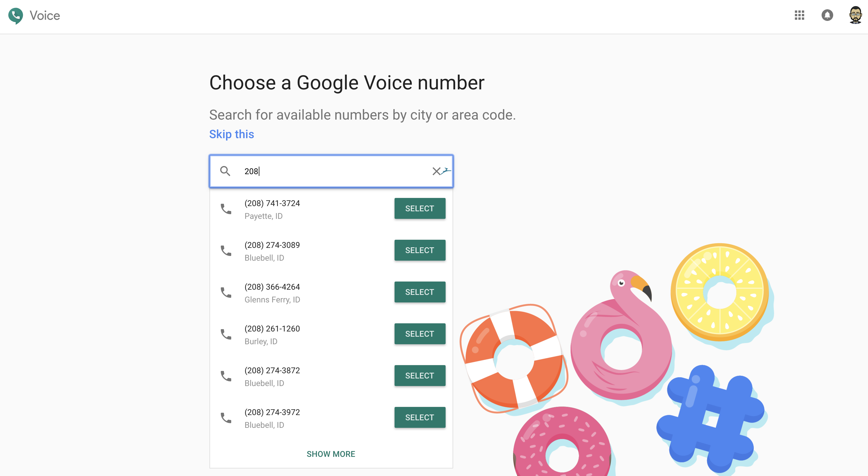Click the 208 area code search input field
Image resolution: width=868 pixels, height=476 pixels.
click(331, 171)
